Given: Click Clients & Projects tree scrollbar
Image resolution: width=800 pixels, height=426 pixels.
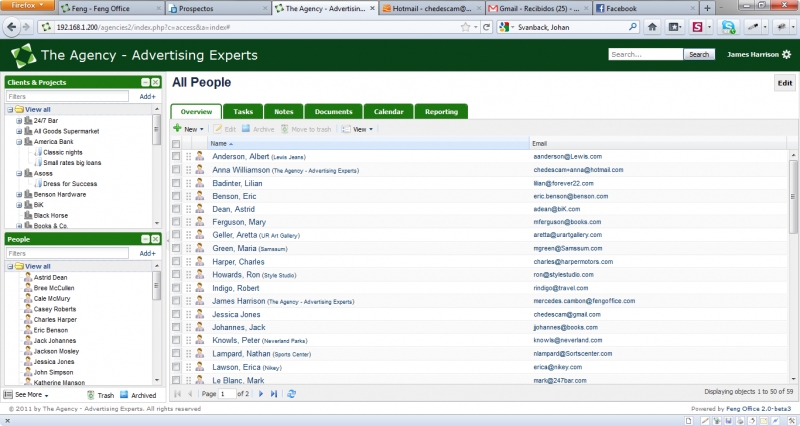Looking at the screenshot, I should point(157,130).
